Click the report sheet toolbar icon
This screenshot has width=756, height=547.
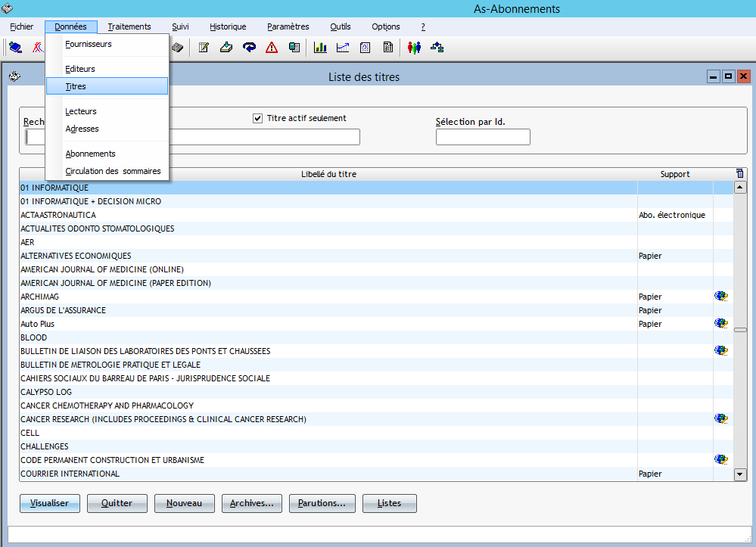pyautogui.click(x=387, y=47)
